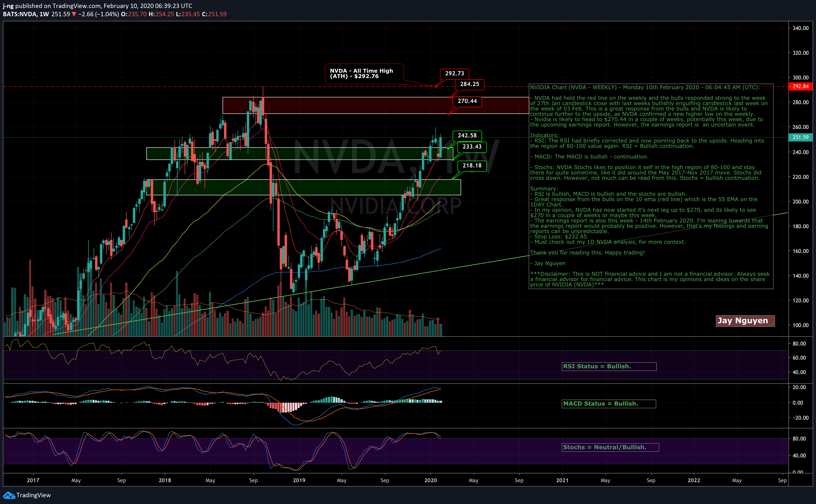Viewport: 816px width, 504px height.
Task: Click the 251.59 current price axis tag
Action: [800, 137]
